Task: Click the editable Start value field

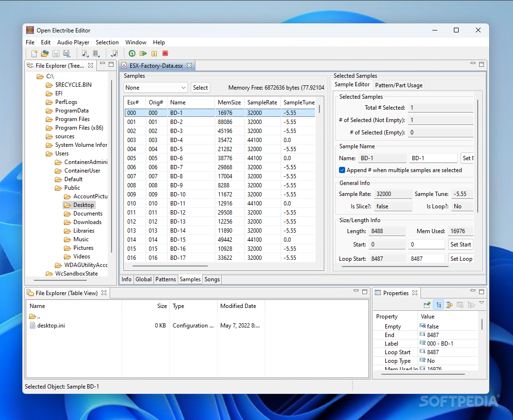Action: point(426,245)
